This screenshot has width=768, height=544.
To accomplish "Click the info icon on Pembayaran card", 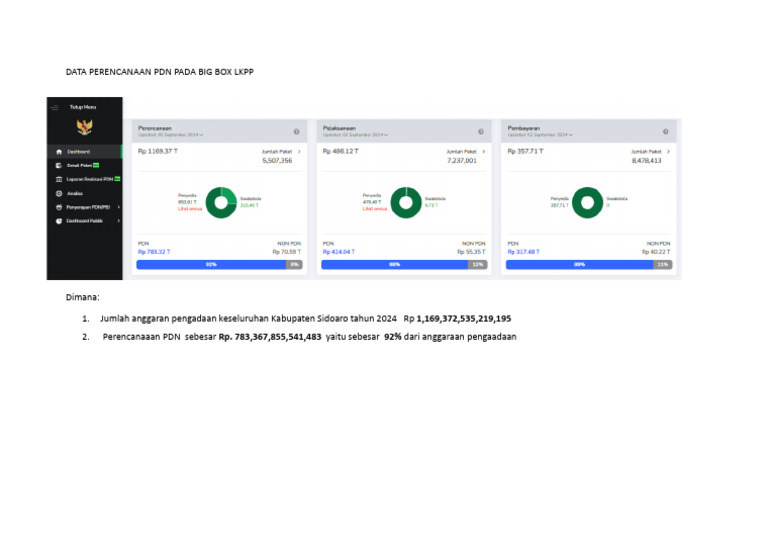I will click(666, 132).
